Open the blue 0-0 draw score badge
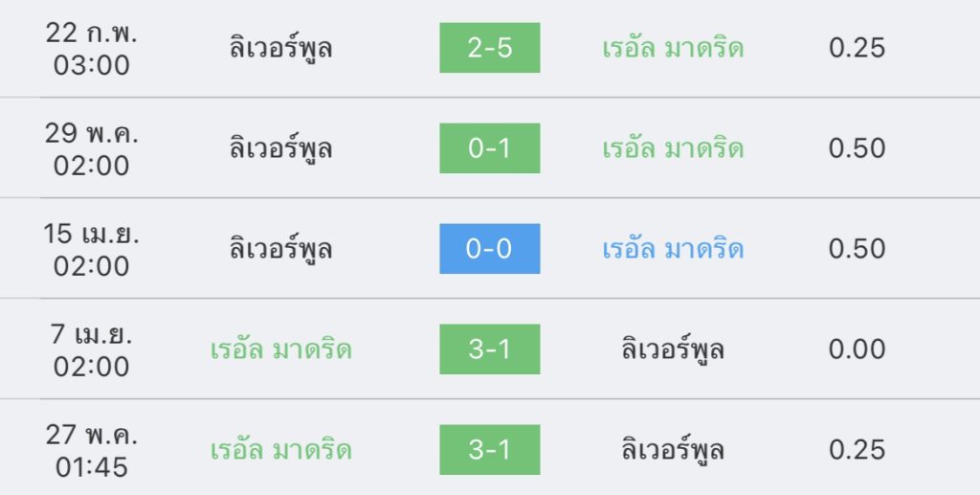The width and height of the screenshot is (980, 495). [x=489, y=249]
